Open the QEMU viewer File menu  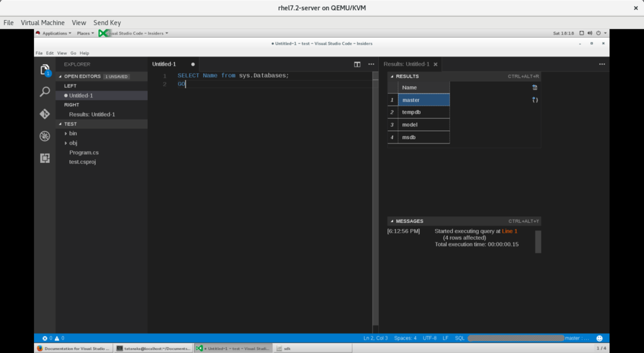[9, 23]
